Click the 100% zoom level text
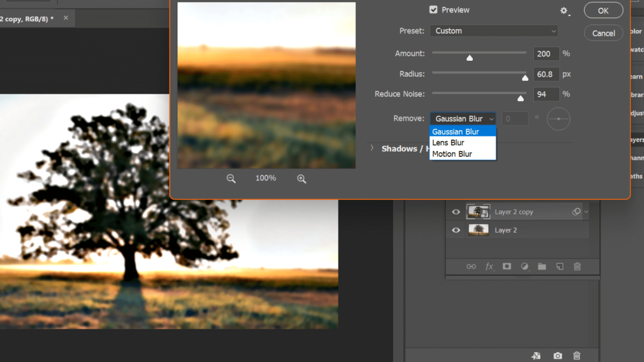The height and width of the screenshot is (362, 644). pos(266,178)
